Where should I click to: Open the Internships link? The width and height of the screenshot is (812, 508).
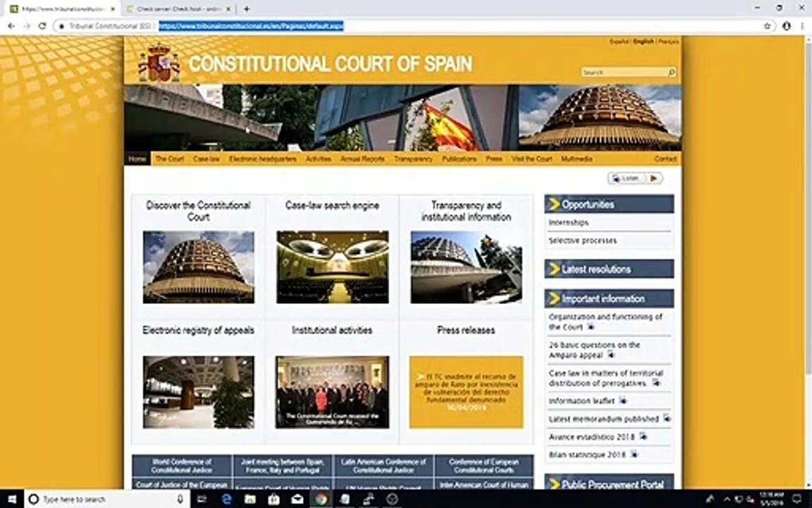pos(569,222)
